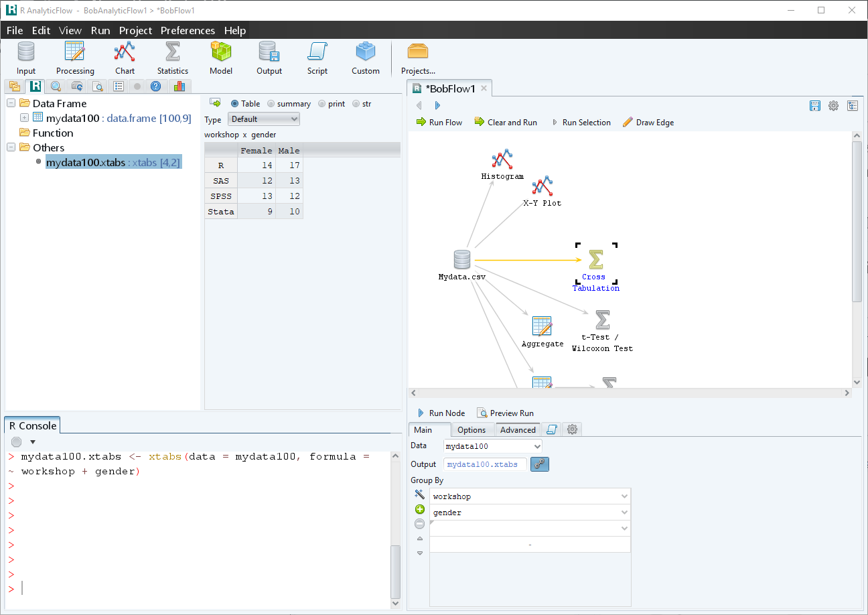
Task: Select the Cross Tabulation node
Action: pos(595,261)
